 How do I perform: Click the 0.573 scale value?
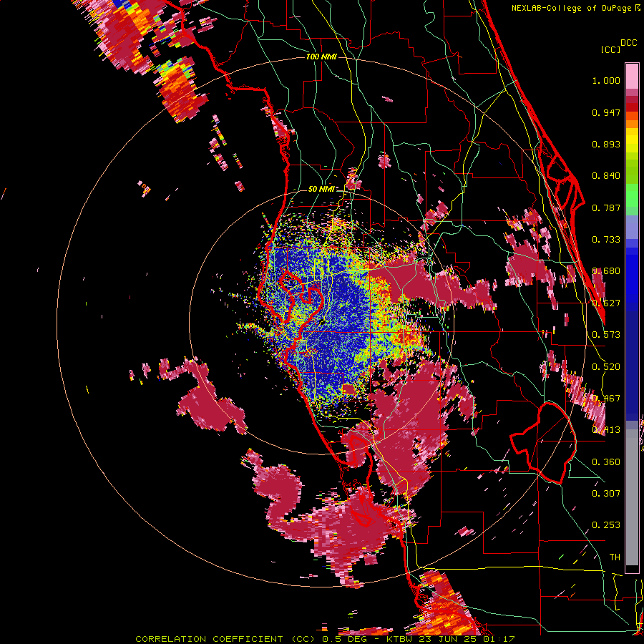click(x=606, y=335)
